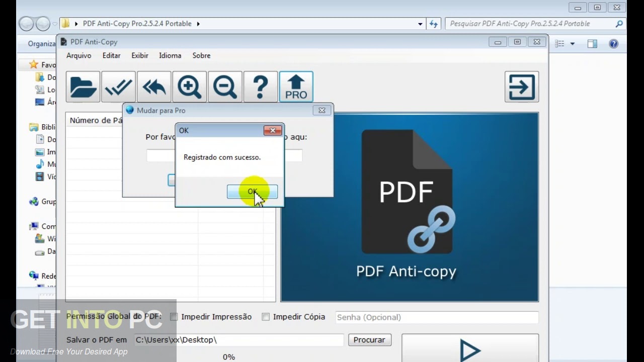The width and height of the screenshot is (644, 362).
Task: Click the Salvar o PDF em path field
Action: (238, 340)
